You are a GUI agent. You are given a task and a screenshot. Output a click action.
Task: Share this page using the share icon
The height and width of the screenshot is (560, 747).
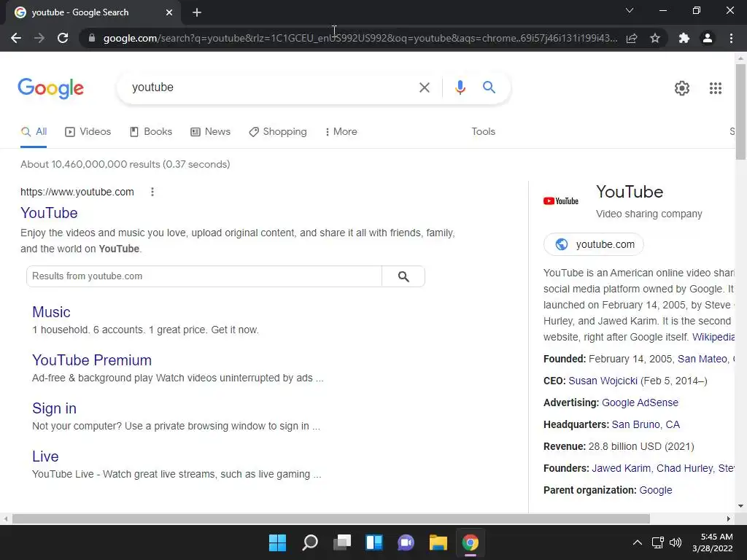pos(632,38)
